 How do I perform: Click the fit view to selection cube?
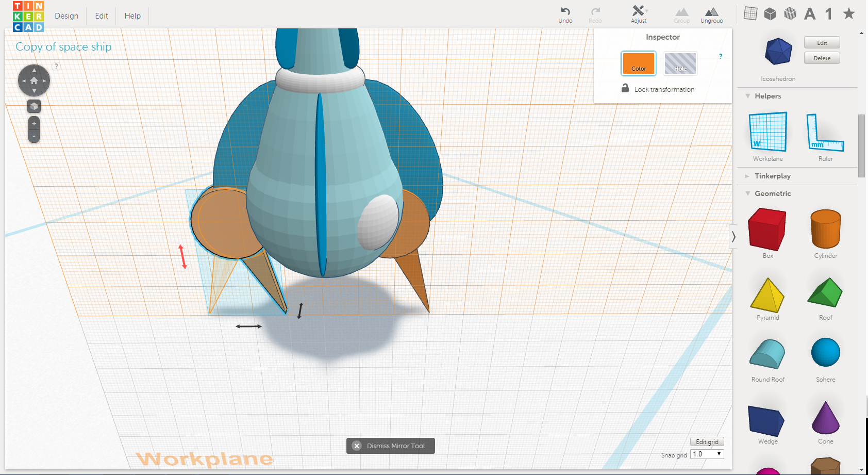[34, 106]
